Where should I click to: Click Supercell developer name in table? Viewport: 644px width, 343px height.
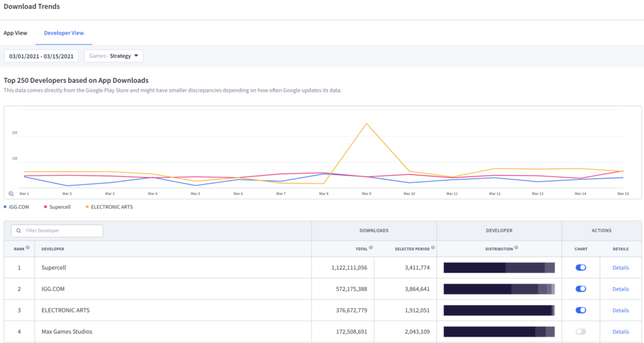coord(54,268)
